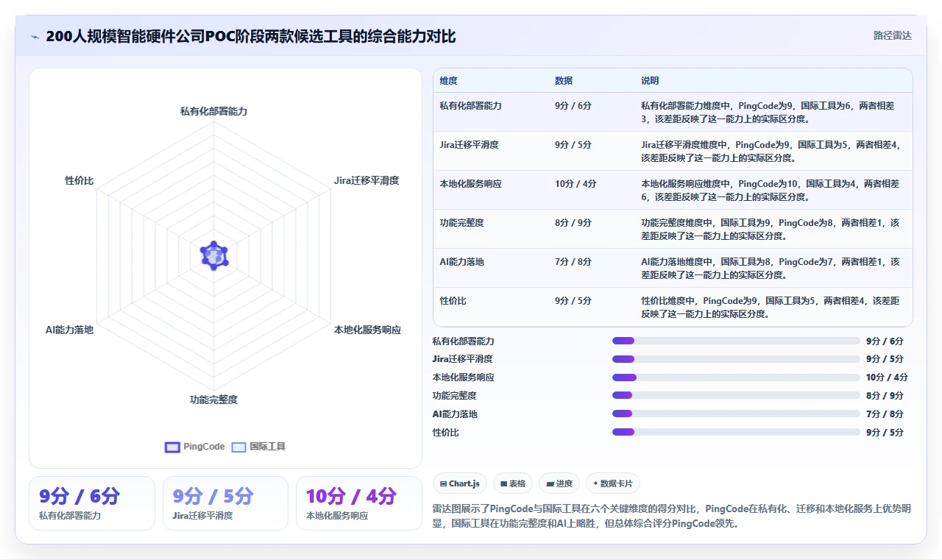Click the 7分 / 8分 table cell

573,262
